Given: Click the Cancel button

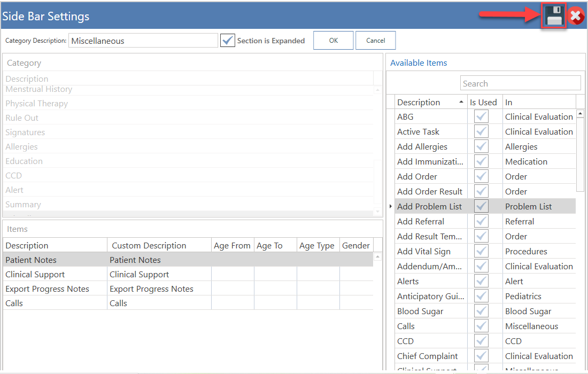Looking at the screenshot, I should tap(375, 41).
